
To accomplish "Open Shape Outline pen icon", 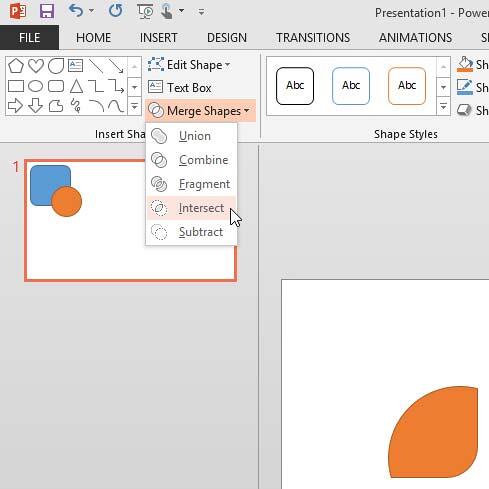I will pos(465,87).
